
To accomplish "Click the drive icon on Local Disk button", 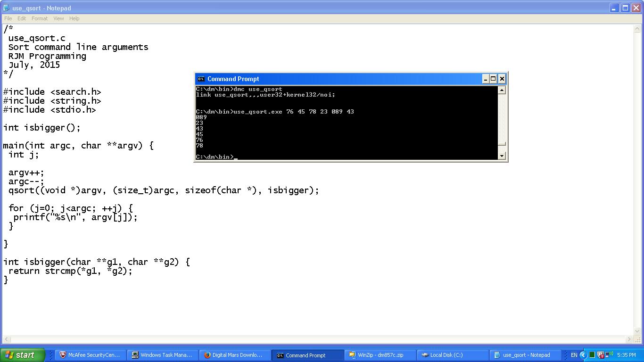I will [x=424, y=355].
